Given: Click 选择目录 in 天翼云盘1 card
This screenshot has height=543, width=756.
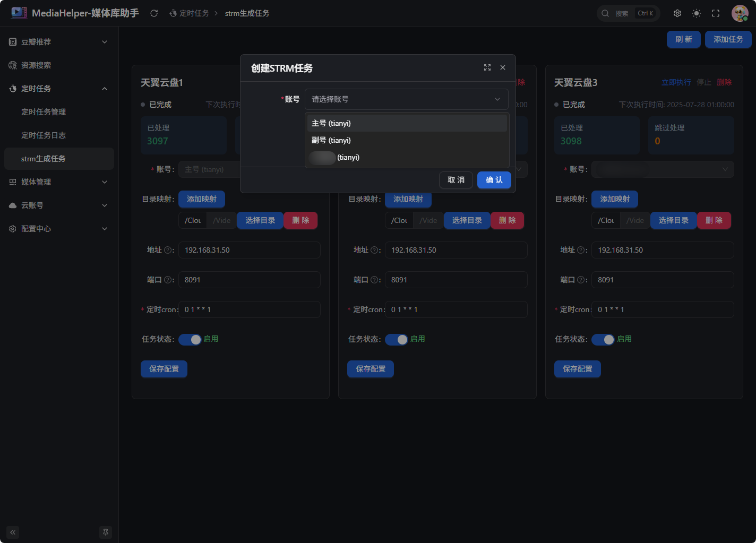Looking at the screenshot, I should [260, 220].
